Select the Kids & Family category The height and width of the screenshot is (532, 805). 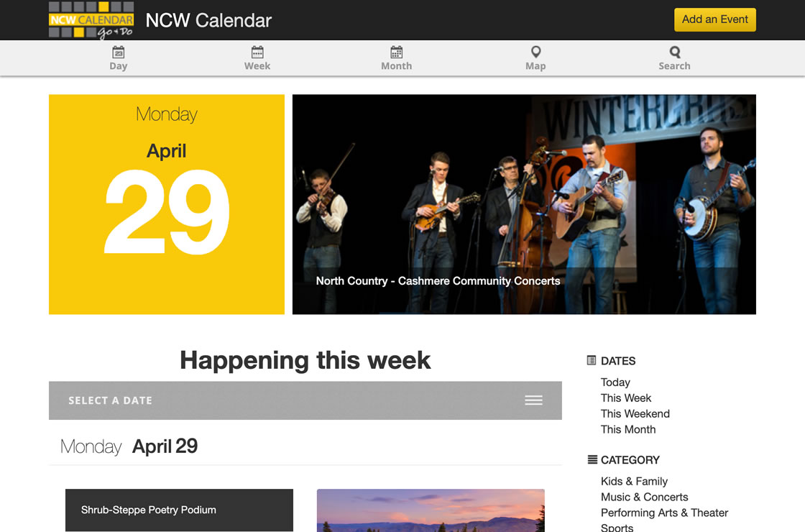click(634, 481)
